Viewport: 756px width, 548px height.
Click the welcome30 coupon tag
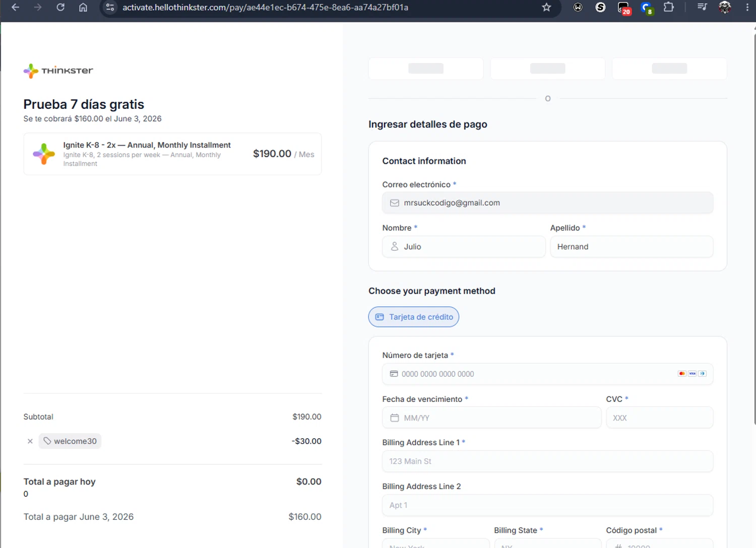(x=70, y=441)
